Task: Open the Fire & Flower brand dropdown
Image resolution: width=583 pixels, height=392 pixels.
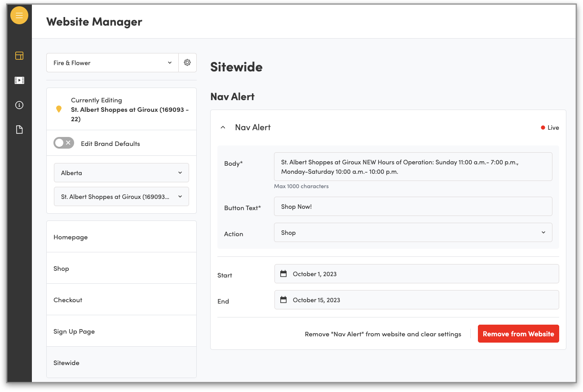Action: tap(112, 63)
